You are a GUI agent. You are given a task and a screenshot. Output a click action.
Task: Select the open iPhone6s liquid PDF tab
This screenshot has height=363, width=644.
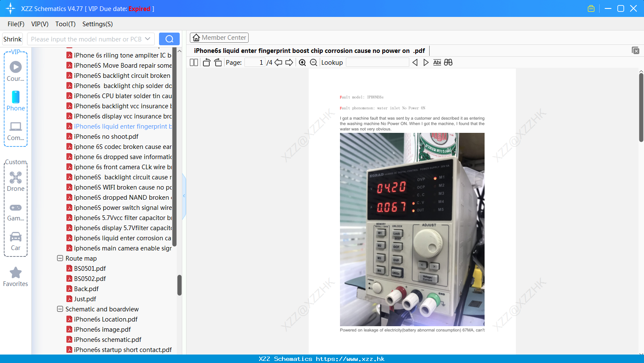pyautogui.click(x=310, y=51)
